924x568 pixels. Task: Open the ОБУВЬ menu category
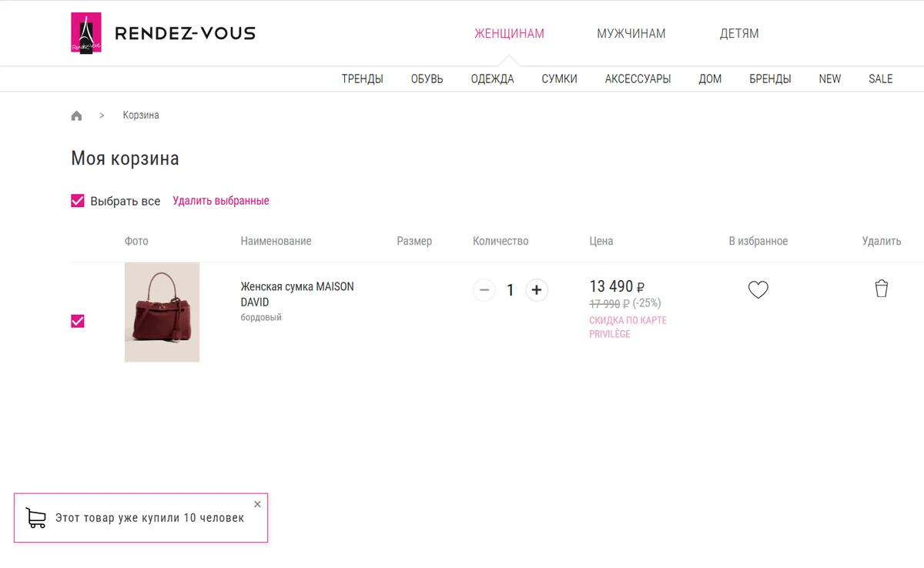point(427,79)
